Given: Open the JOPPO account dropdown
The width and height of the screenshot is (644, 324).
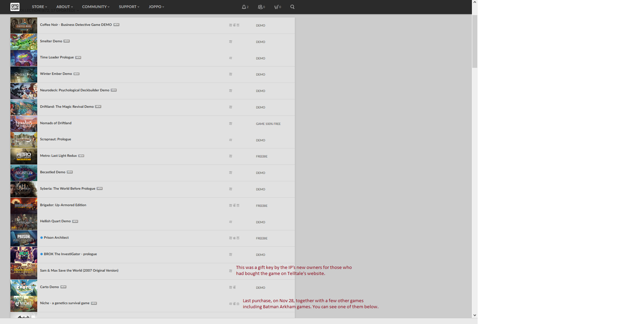Looking at the screenshot, I should (156, 7).
